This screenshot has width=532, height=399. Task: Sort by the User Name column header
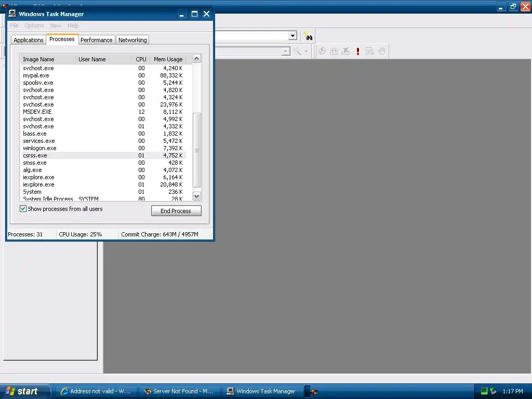(x=103, y=59)
